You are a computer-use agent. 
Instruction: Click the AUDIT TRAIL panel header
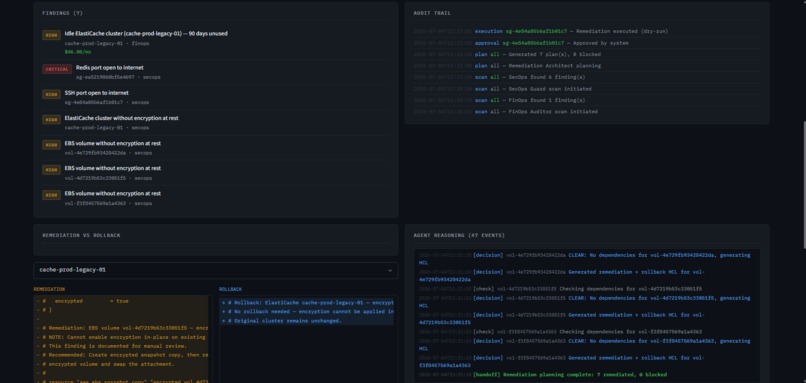[432, 13]
